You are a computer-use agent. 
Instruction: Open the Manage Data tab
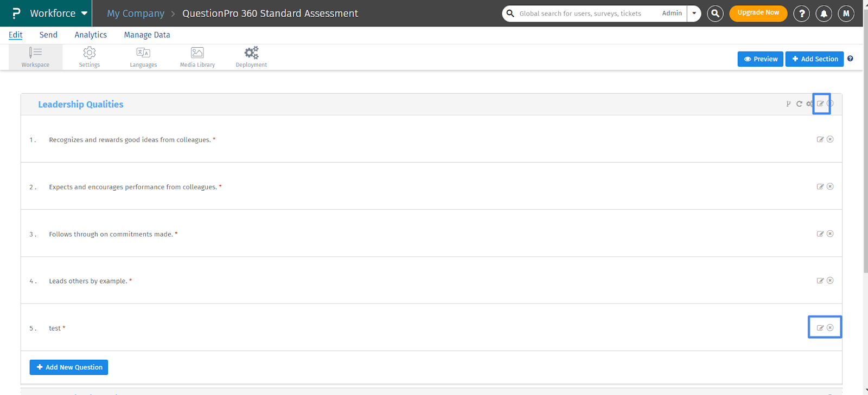147,35
